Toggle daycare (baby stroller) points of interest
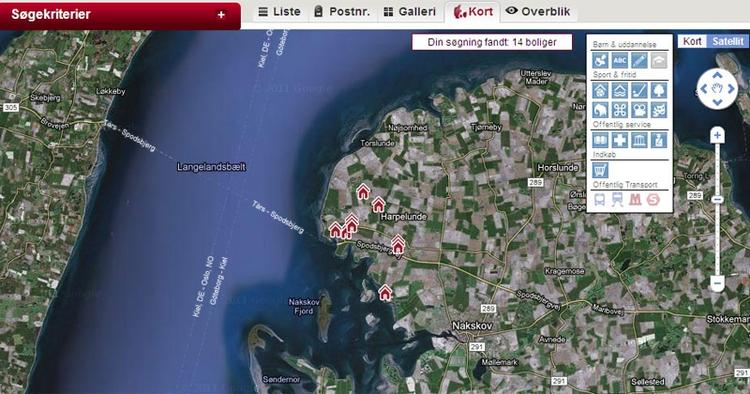 click(x=600, y=61)
